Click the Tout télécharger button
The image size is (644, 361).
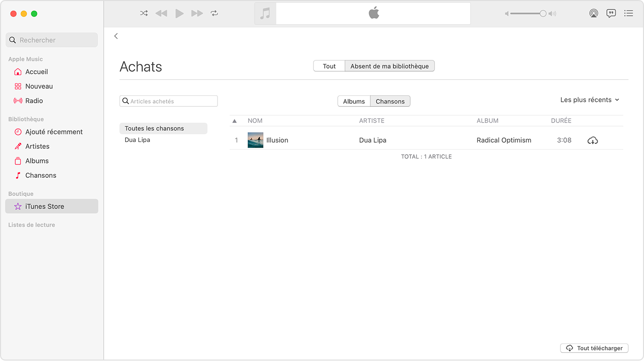coord(594,348)
